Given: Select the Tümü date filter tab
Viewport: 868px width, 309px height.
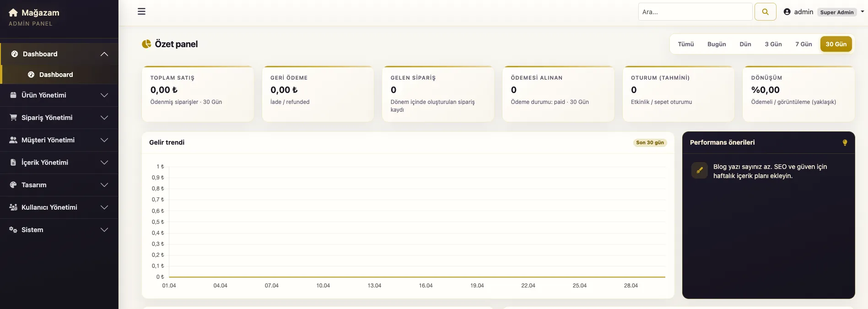Looking at the screenshot, I should [686, 44].
